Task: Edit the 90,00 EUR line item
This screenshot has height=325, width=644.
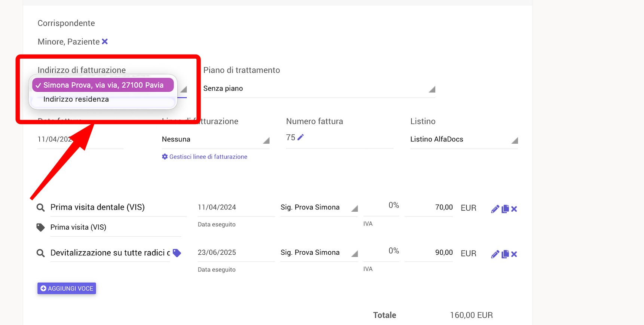Action: point(495,254)
